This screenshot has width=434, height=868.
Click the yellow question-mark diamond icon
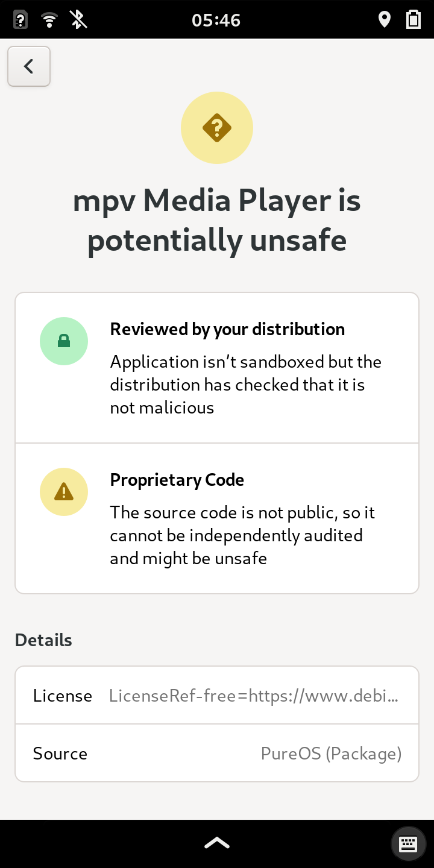(x=217, y=128)
